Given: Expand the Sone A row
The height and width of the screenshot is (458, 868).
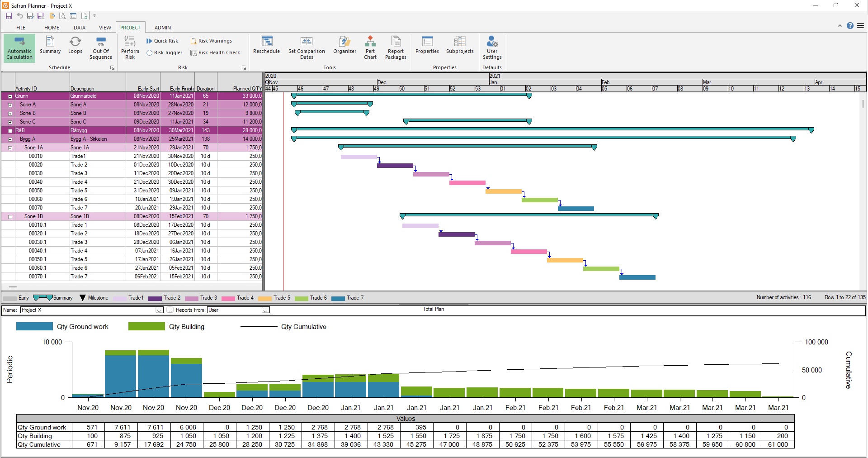Looking at the screenshot, I should coord(10,105).
